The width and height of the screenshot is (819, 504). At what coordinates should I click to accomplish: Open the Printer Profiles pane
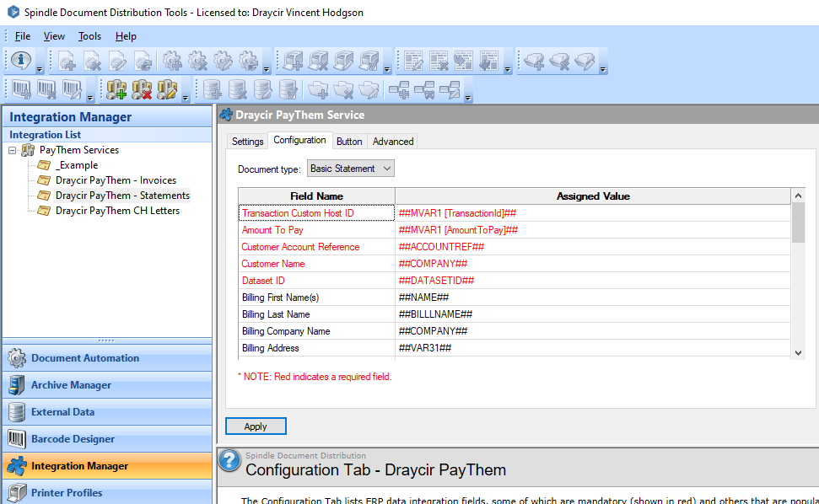pyautogui.click(x=107, y=492)
